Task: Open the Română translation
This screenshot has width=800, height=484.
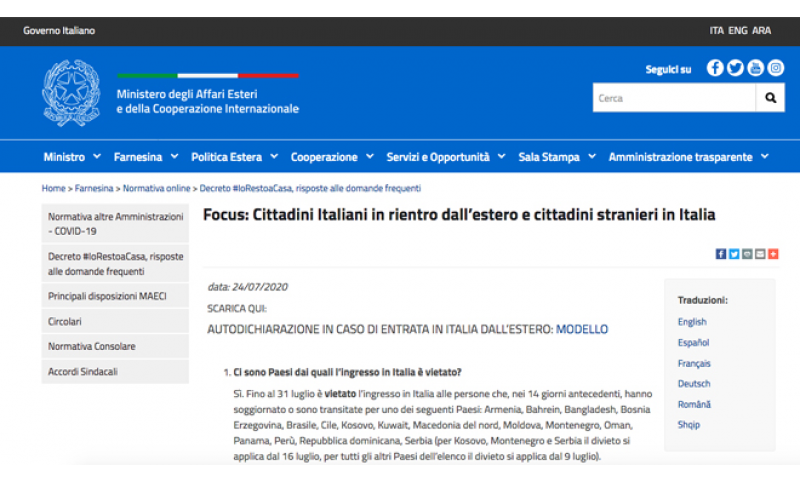Action: 694,404
